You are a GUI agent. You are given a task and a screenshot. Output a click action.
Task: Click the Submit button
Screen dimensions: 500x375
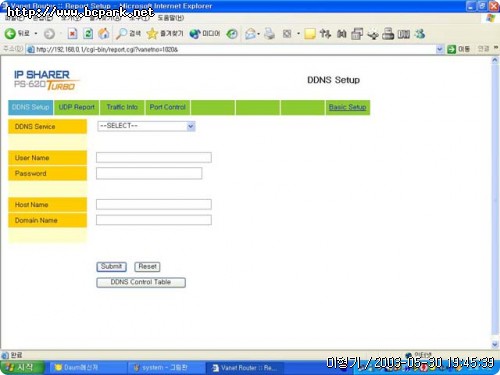[111, 266]
